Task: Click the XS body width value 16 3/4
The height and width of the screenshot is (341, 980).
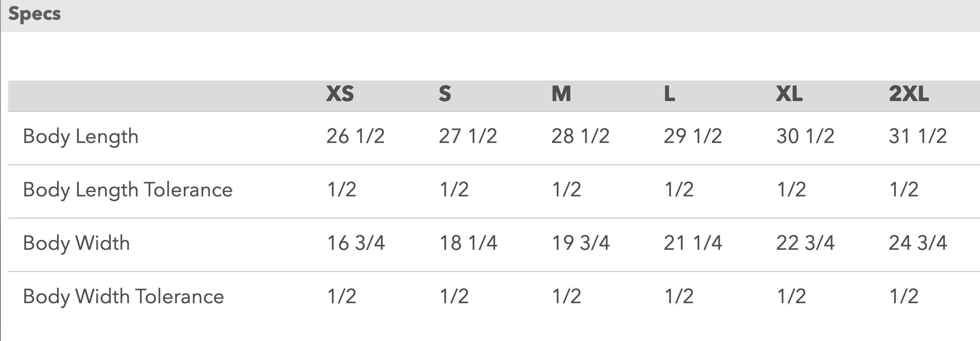Action: pyautogui.click(x=356, y=243)
